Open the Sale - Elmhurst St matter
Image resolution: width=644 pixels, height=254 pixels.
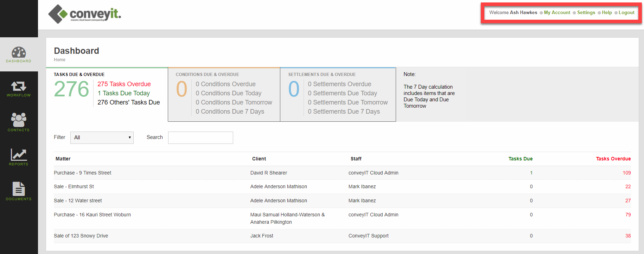click(74, 186)
